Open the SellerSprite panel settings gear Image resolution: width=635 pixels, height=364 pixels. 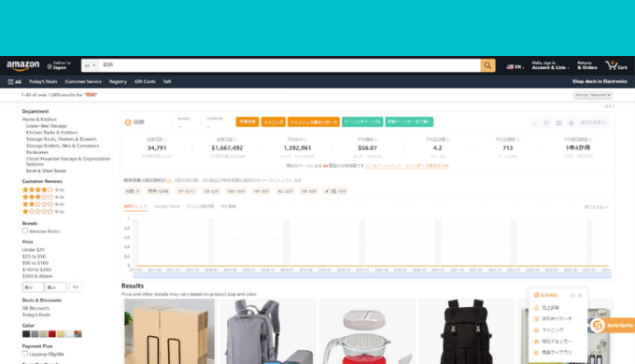[x=571, y=122]
